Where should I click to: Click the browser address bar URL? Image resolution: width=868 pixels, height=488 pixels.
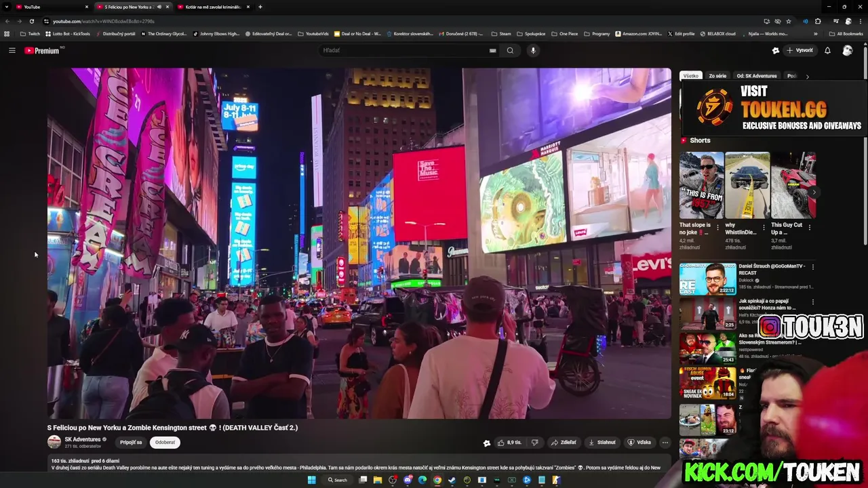click(x=103, y=21)
